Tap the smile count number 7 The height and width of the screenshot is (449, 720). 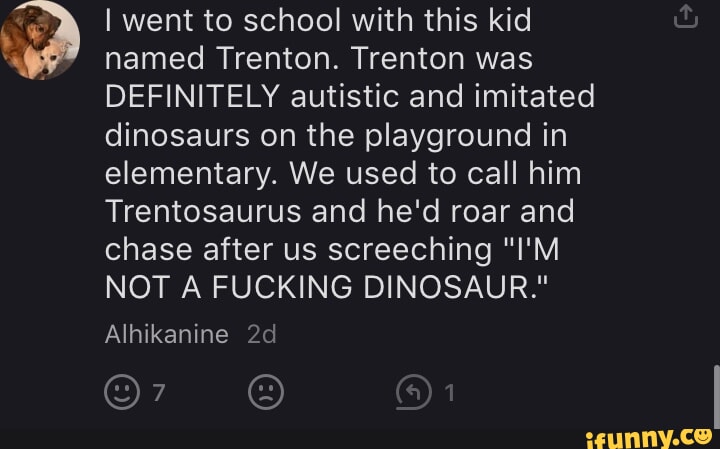click(157, 393)
